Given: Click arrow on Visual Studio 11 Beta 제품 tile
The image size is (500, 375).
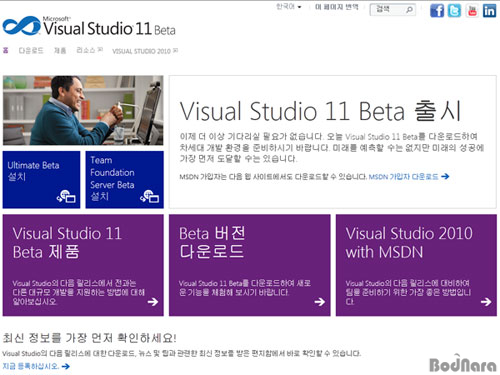Looking at the screenshot, I should click(x=153, y=302).
